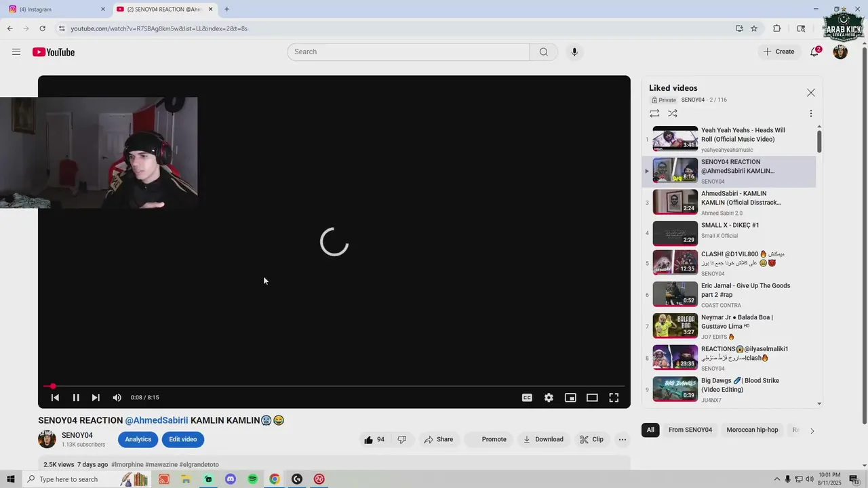Open Discord from the taskbar

(x=230, y=479)
